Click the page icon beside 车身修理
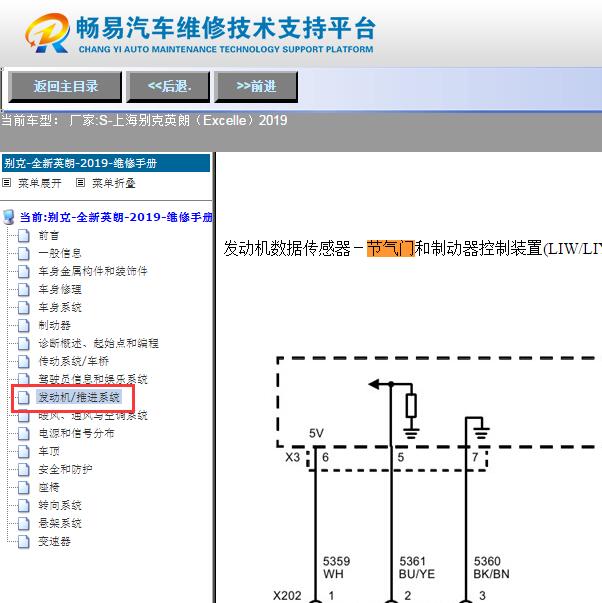602x603 pixels. (23, 290)
